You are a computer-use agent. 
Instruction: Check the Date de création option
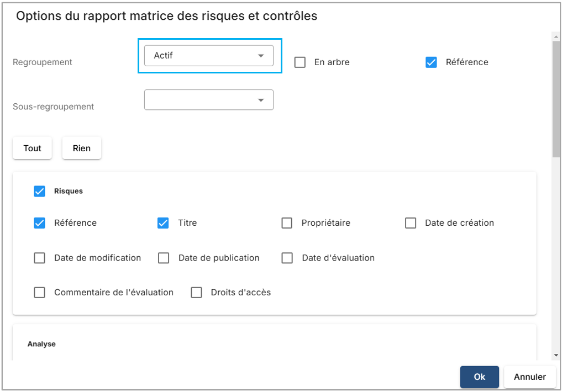411,223
